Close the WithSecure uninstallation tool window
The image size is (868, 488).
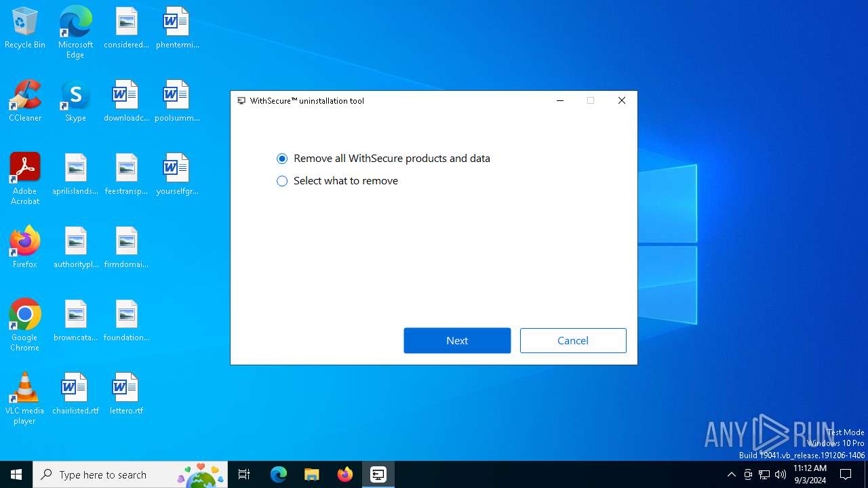[x=622, y=100]
